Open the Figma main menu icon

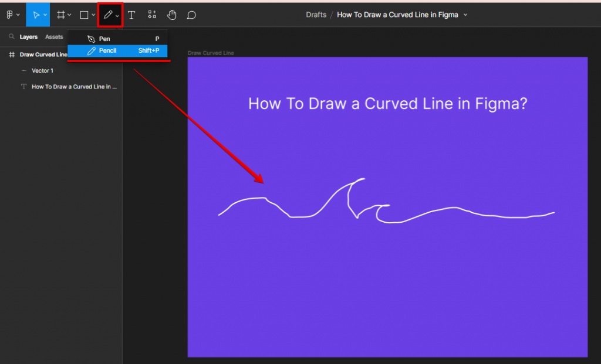pos(11,14)
